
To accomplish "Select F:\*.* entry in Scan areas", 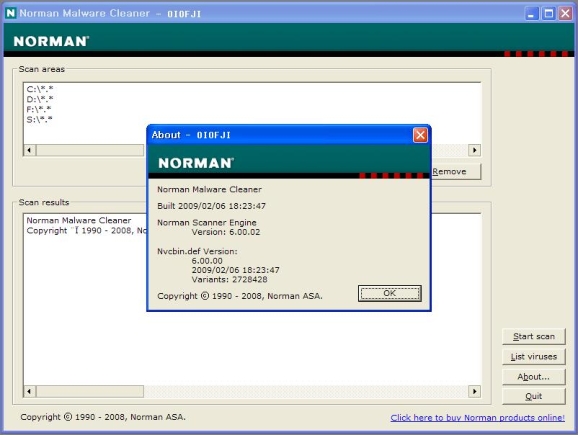I will tap(39, 109).
